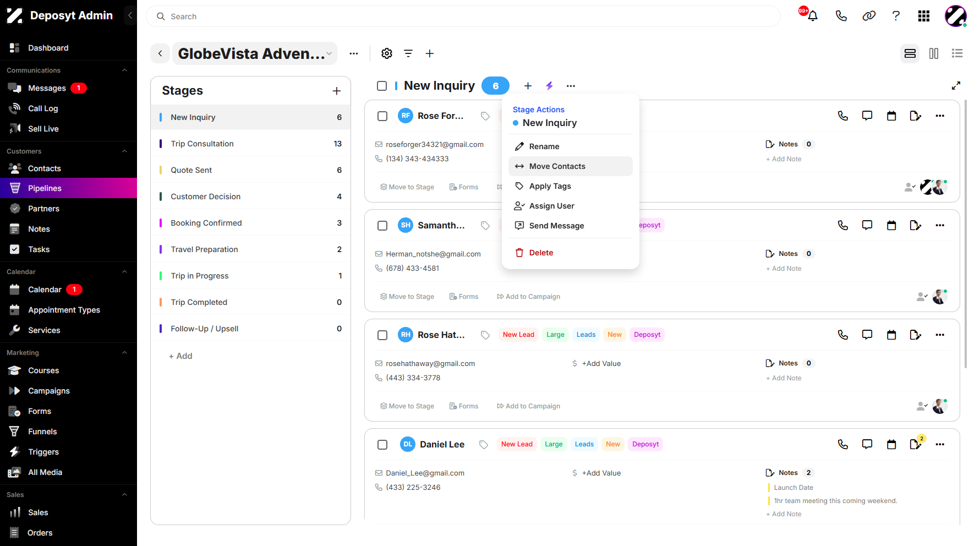
Task: Collapse the Sales sidebar section
Action: [x=124, y=495]
